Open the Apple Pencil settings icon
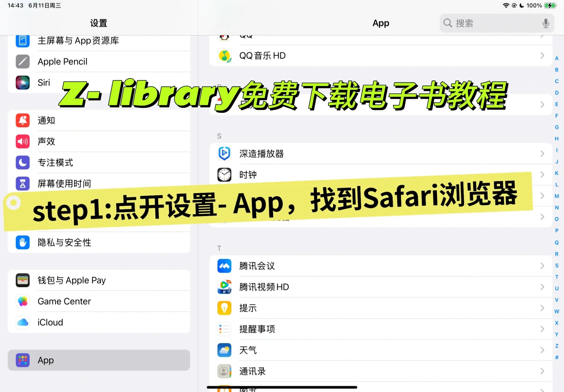Screen dimensions: 564x392 coord(23,61)
